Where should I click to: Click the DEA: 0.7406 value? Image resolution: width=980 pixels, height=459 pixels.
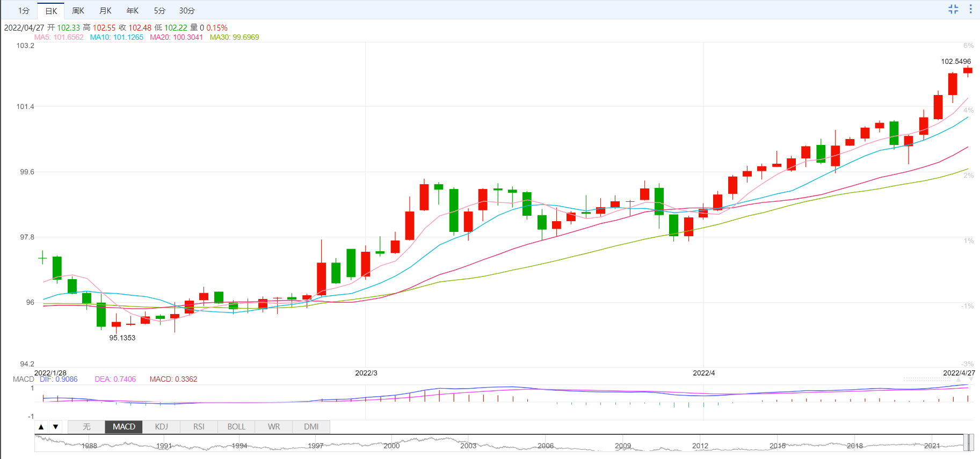[115, 379]
